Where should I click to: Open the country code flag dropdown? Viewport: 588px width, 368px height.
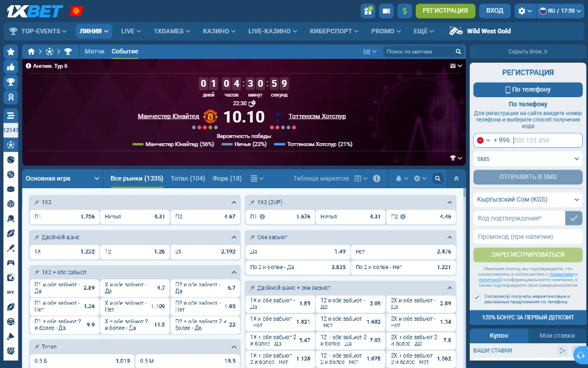click(483, 140)
